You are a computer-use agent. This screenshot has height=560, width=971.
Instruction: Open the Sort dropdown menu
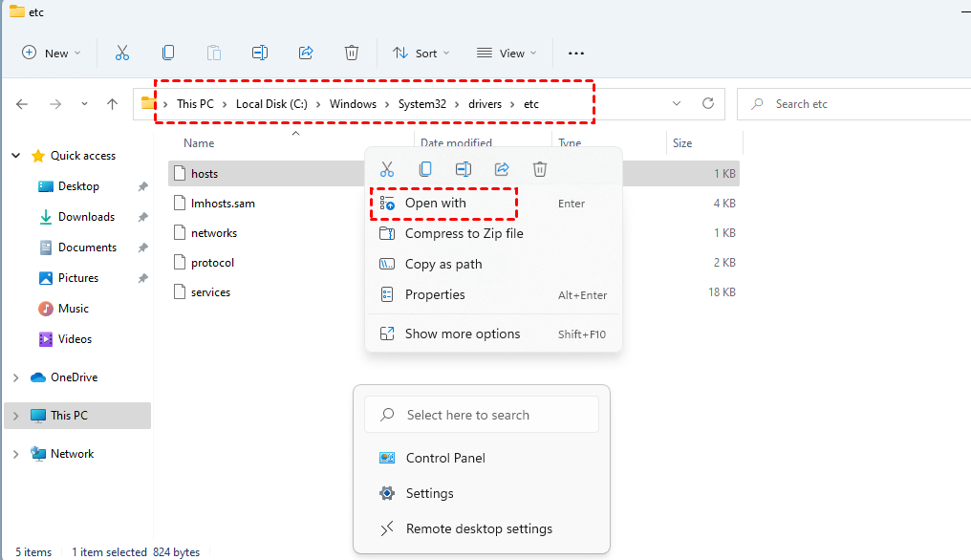[x=421, y=54]
